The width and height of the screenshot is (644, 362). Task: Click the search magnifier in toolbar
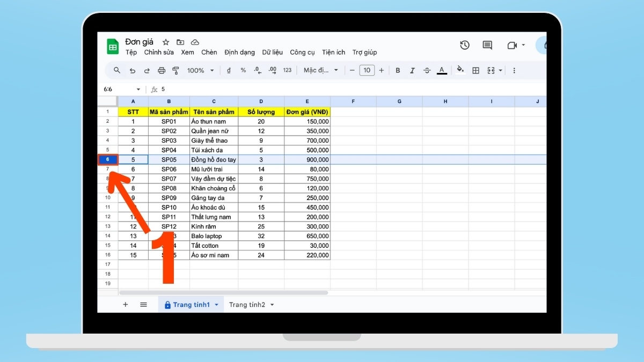117,70
